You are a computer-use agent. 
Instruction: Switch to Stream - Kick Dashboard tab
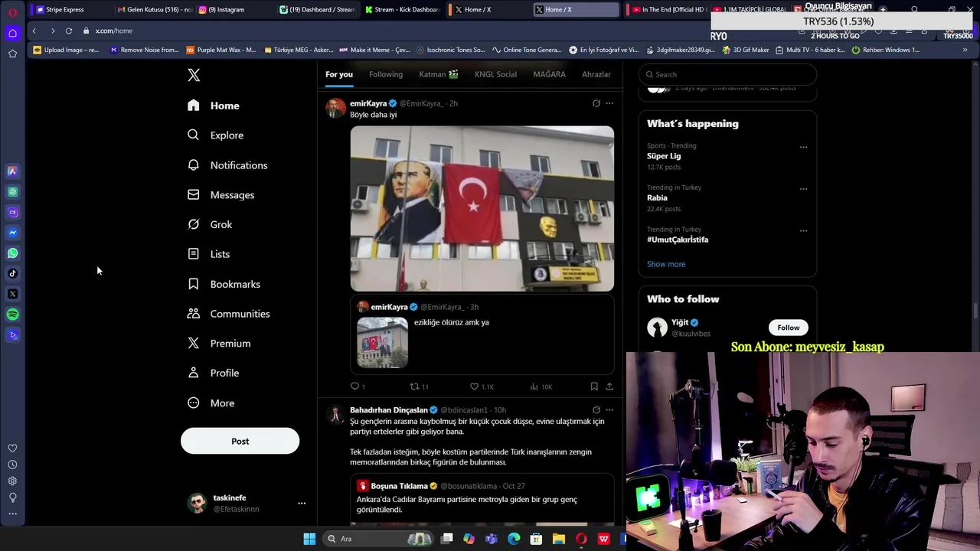click(x=402, y=9)
